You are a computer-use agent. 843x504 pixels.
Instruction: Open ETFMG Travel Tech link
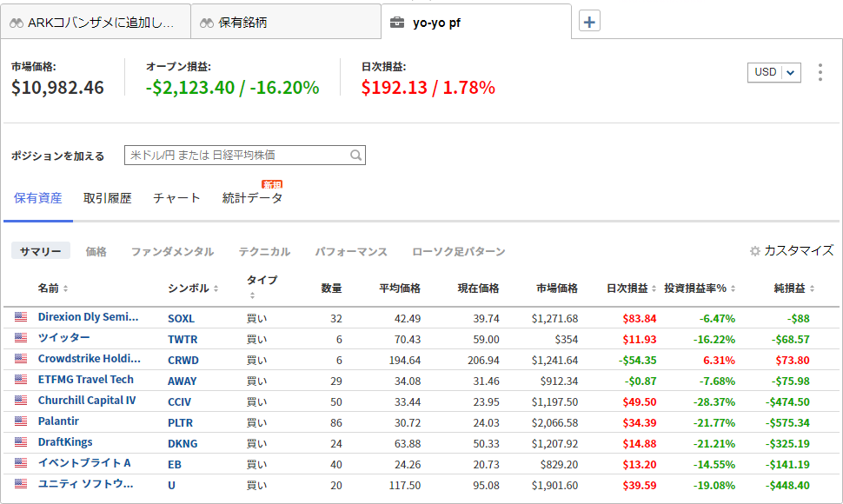coord(85,380)
